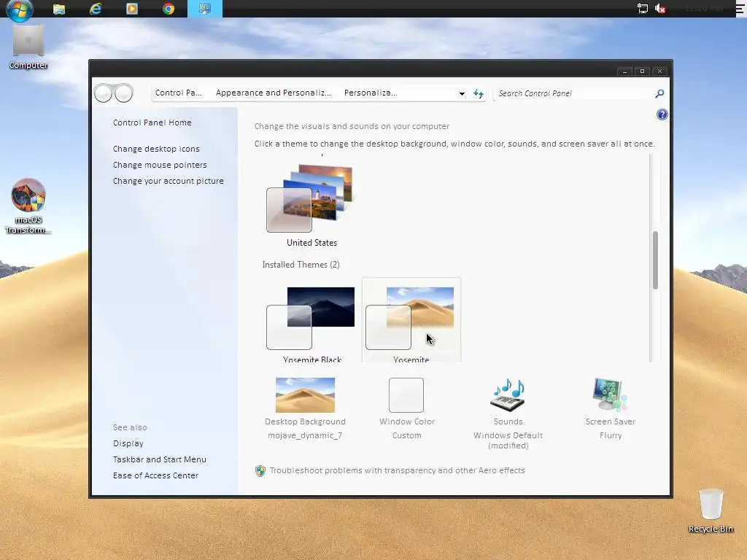Screen dimensions: 747x560
Task: Click the themes list scrollbar thumb
Action: pos(655,260)
